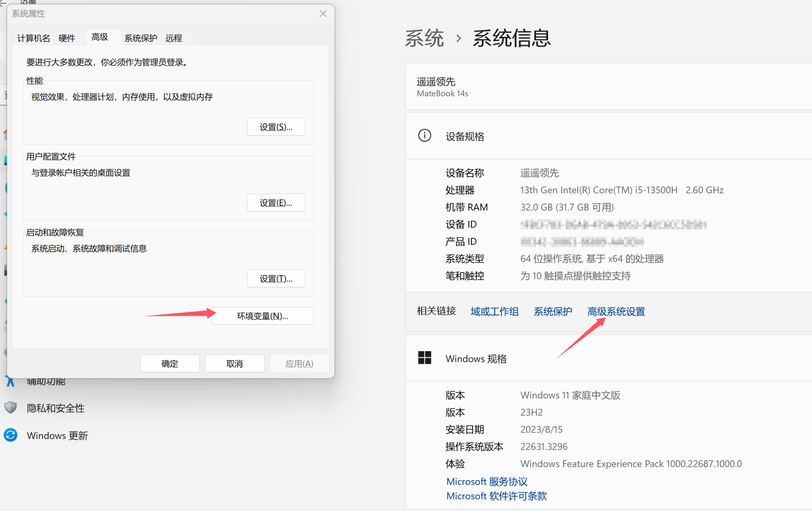Click device name value 遥遥领先
The image size is (812, 511).
pos(539,173)
